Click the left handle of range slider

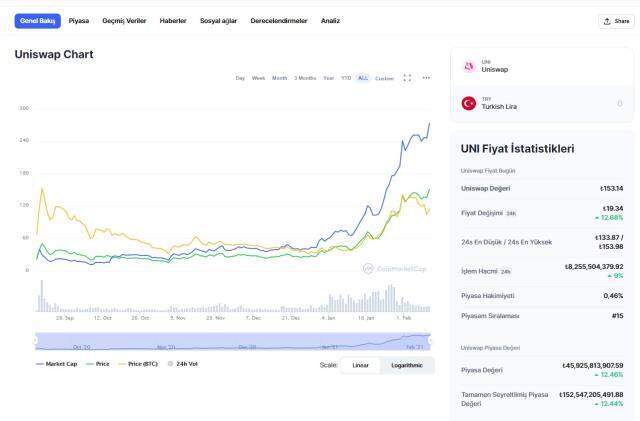tap(35, 341)
